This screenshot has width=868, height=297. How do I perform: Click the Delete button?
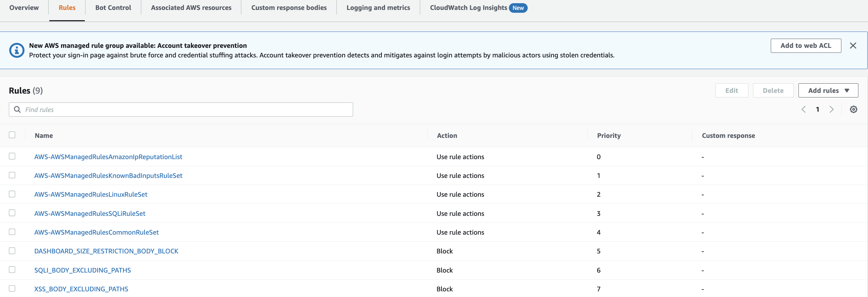[773, 90]
